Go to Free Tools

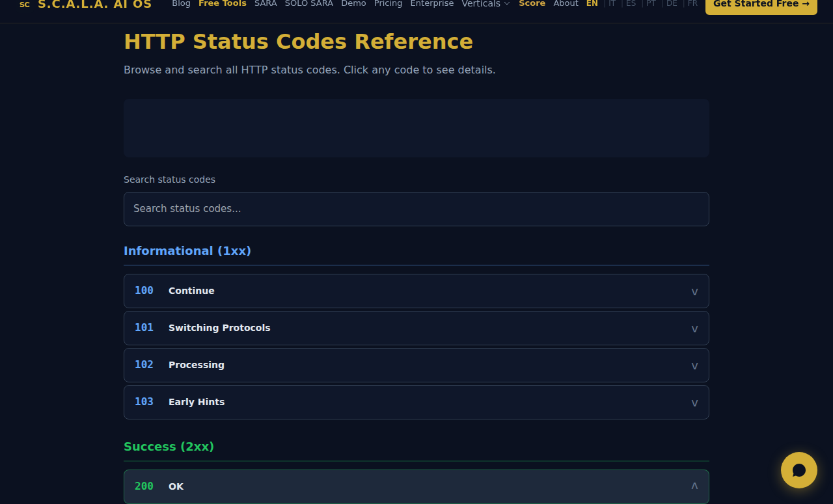(223, 4)
